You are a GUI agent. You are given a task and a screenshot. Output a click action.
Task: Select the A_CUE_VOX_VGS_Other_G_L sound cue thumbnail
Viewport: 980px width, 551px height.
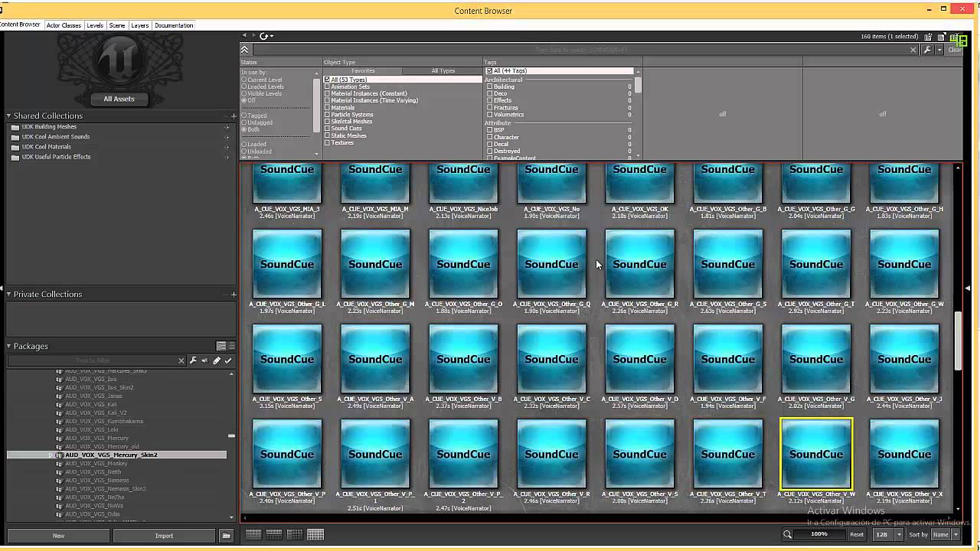point(287,264)
